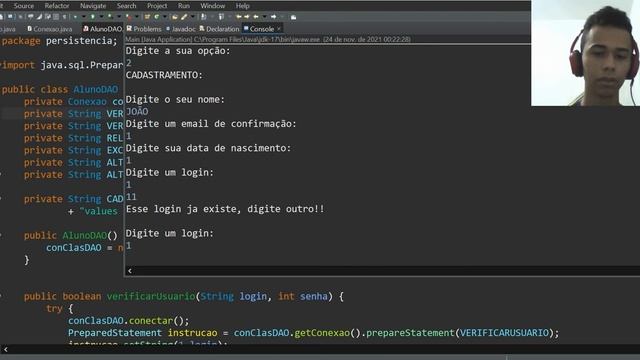Image resolution: width=640 pixels, height=360 pixels.
Task: Click the Back navigation arrow
Action: [256, 17]
